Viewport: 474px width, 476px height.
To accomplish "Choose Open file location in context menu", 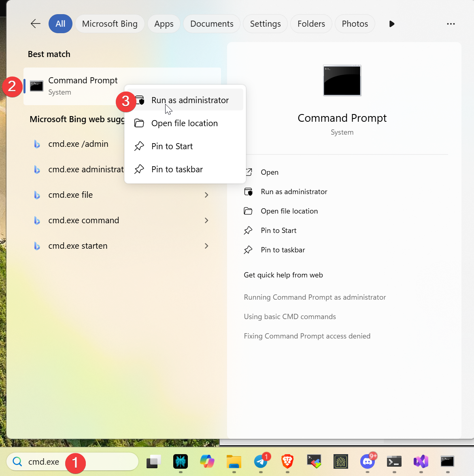I will pos(184,123).
